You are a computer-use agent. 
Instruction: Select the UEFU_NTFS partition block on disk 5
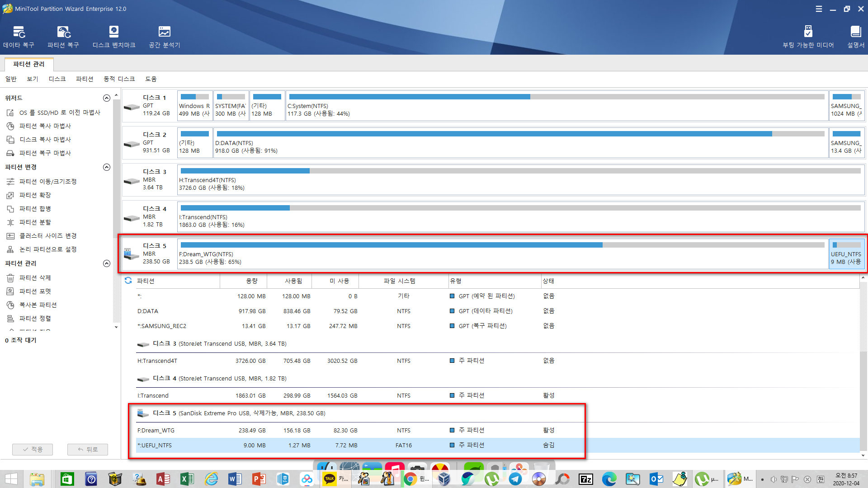[x=847, y=254]
